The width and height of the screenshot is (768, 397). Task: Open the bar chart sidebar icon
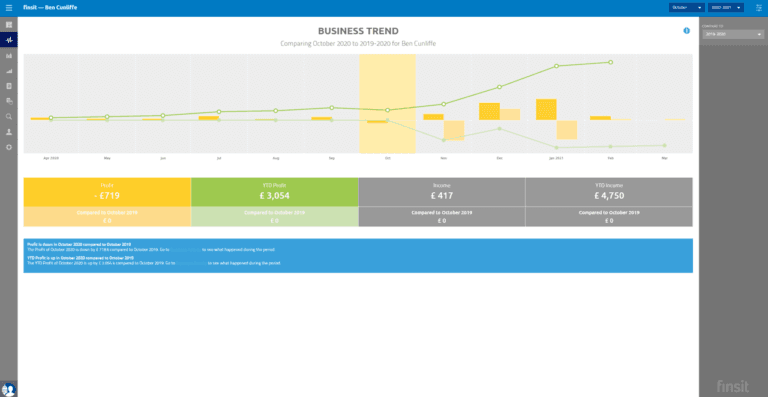pos(9,56)
